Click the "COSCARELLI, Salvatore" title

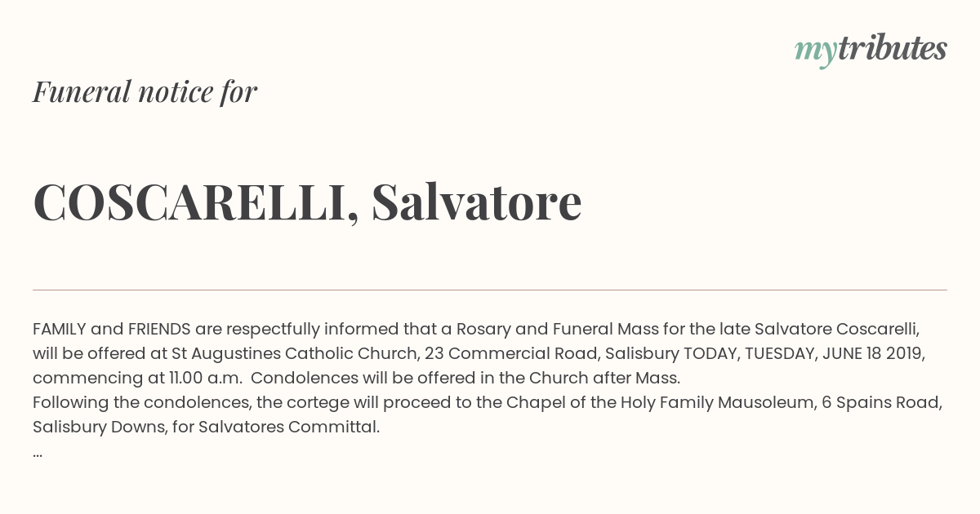[307, 202]
